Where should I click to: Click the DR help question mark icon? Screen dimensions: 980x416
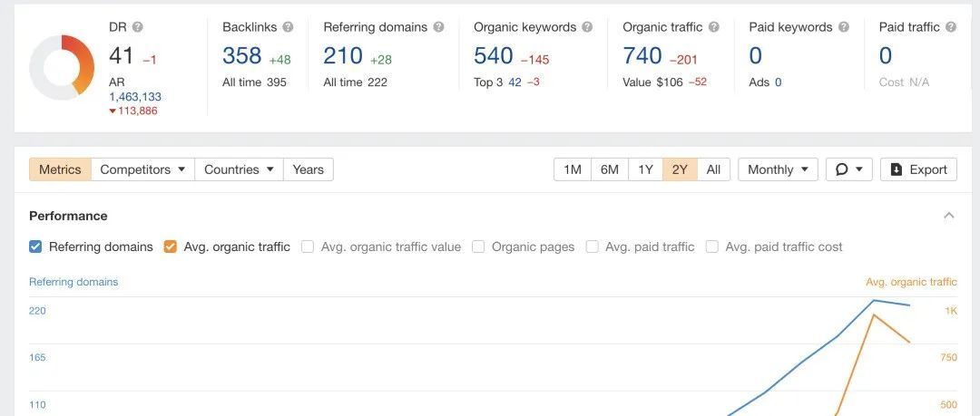[x=138, y=27]
